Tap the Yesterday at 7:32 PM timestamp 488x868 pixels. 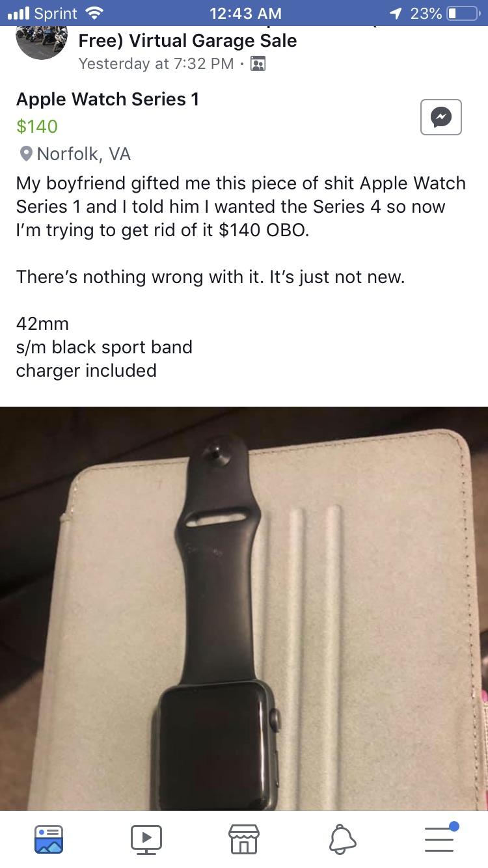[x=156, y=64]
